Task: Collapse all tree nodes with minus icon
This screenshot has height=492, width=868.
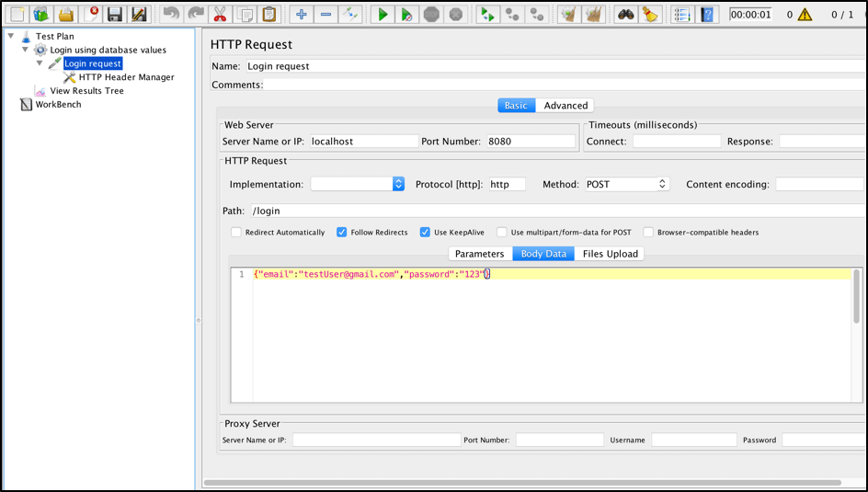Action: (325, 14)
